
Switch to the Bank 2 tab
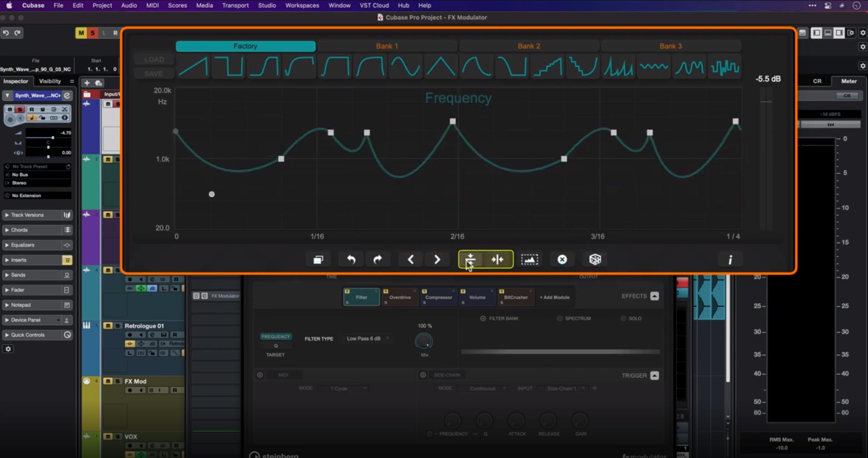point(529,46)
